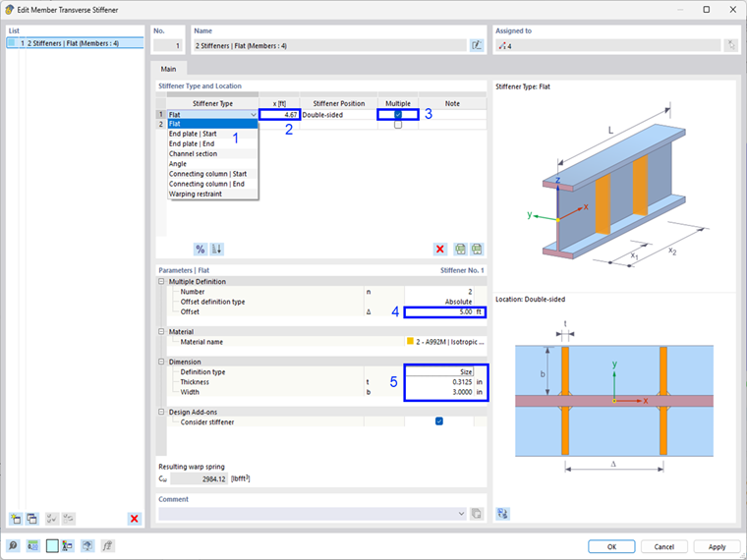Collapse the Design Add-ons section
This screenshot has height=560, width=747.
pos(161,412)
